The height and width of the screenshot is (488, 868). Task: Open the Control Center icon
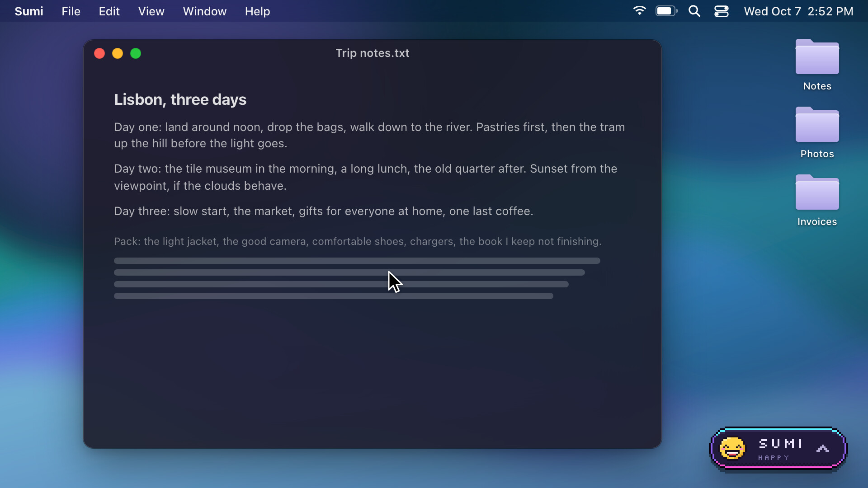click(722, 11)
